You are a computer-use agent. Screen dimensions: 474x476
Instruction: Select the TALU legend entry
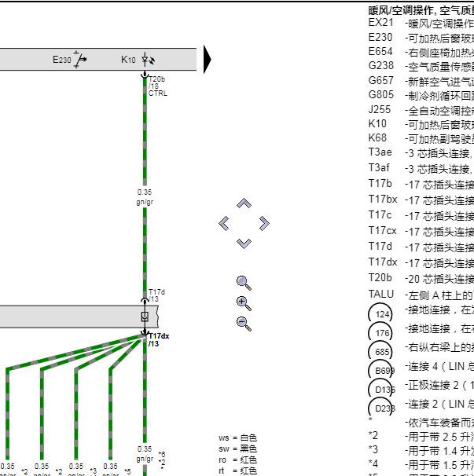pyautogui.click(x=421, y=295)
